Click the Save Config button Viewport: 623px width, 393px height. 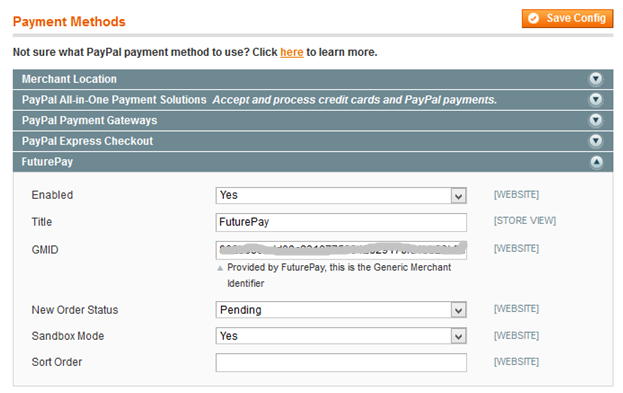coord(567,18)
